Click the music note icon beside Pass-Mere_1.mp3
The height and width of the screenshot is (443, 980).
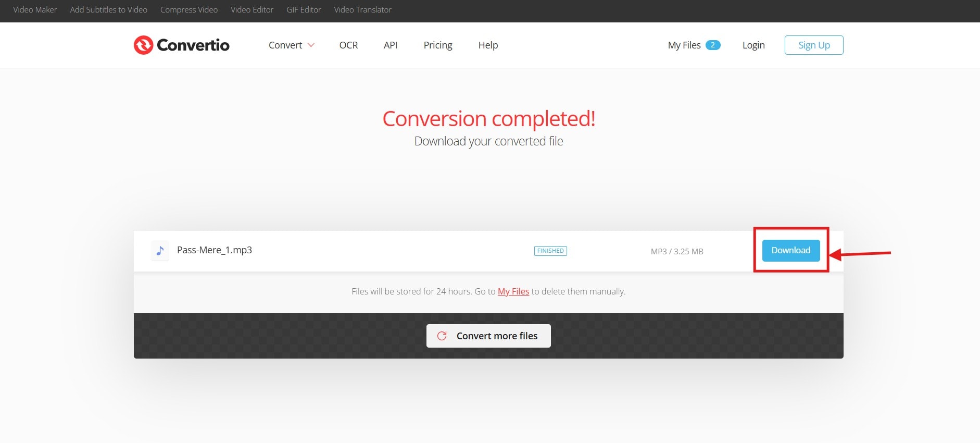point(160,251)
